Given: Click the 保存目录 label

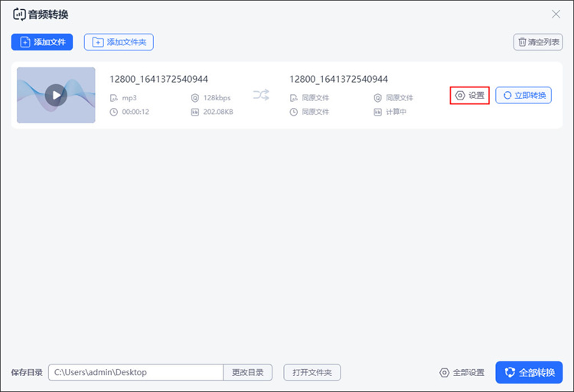Looking at the screenshot, I should tap(27, 373).
